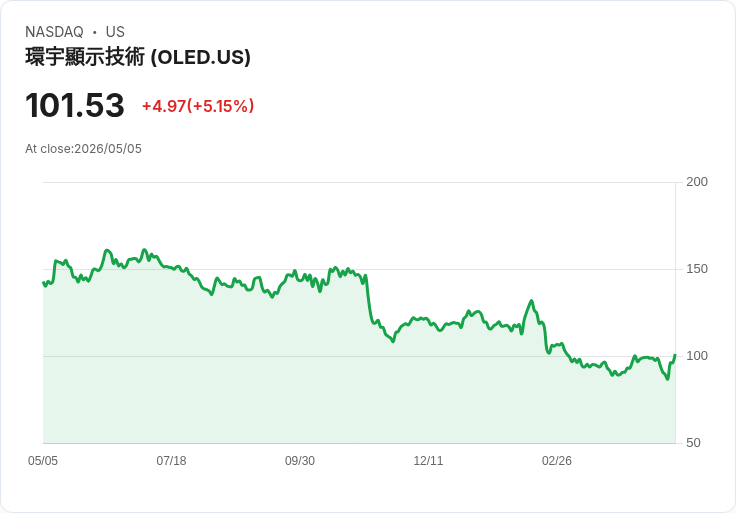Click the 05/05 date axis label
The width and height of the screenshot is (736, 513).
tap(43, 461)
